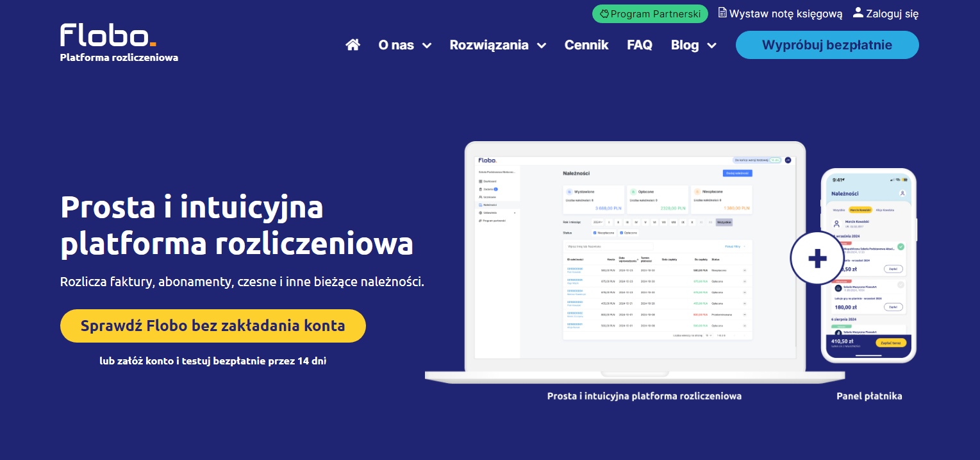
Task: Click the 'Platforma rozliczeniowa' tagline under the logo
Action: click(x=119, y=58)
